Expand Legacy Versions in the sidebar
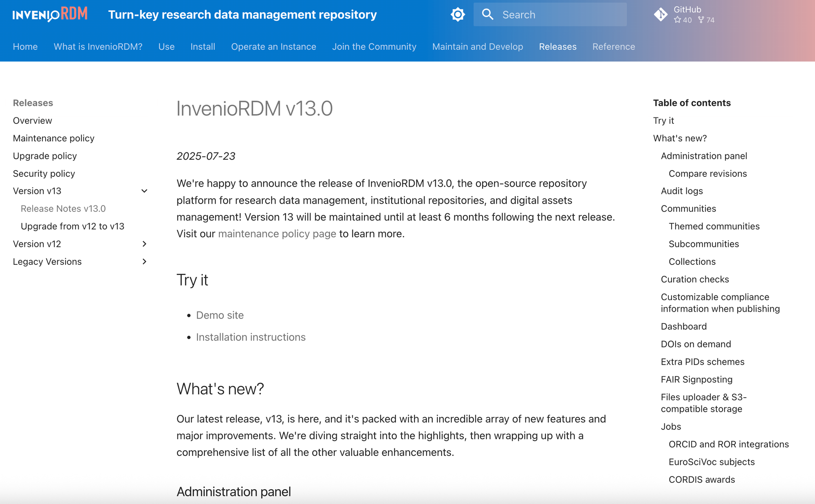815x504 pixels. [x=144, y=262]
